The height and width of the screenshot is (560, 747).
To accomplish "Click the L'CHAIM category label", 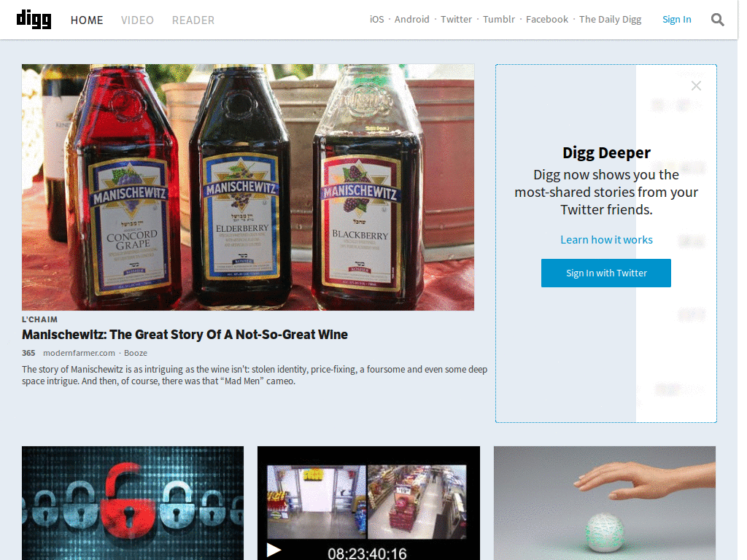I will coord(39,319).
